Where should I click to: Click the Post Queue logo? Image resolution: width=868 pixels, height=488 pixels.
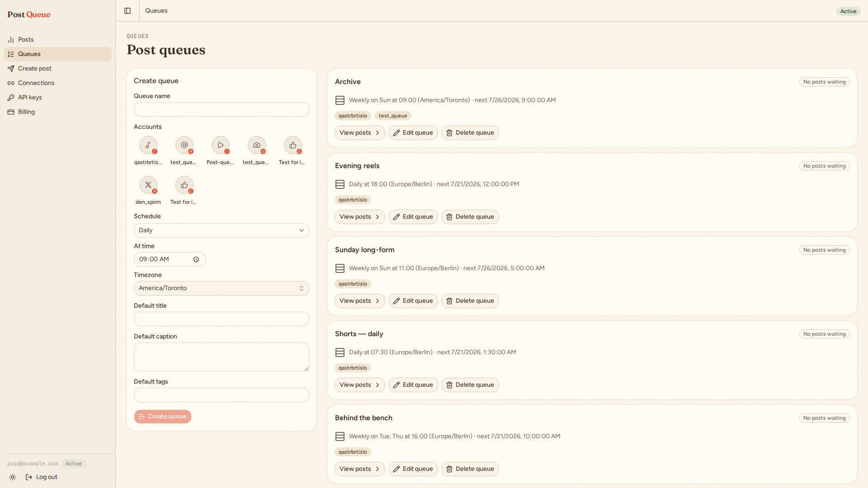click(x=29, y=14)
